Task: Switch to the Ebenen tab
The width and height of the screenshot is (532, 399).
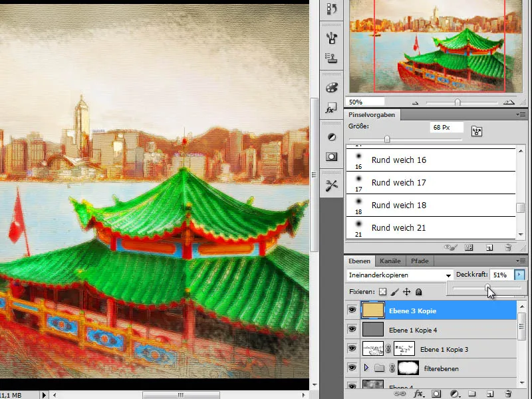Action: pos(359,261)
